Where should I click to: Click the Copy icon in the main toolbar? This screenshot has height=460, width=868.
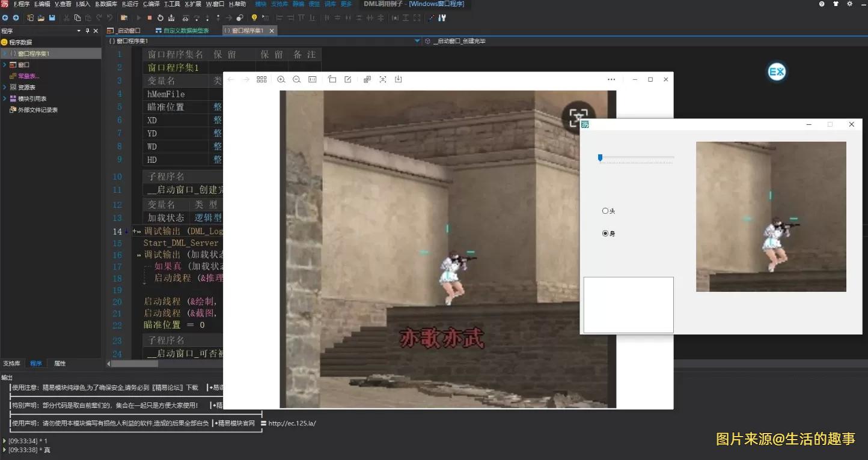pyautogui.click(x=78, y=17)
